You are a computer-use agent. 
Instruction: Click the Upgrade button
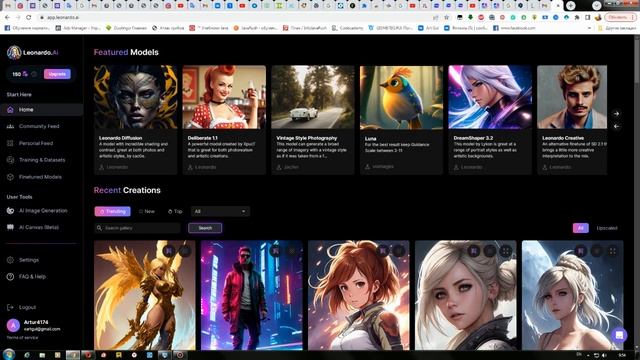coord(57,74)
